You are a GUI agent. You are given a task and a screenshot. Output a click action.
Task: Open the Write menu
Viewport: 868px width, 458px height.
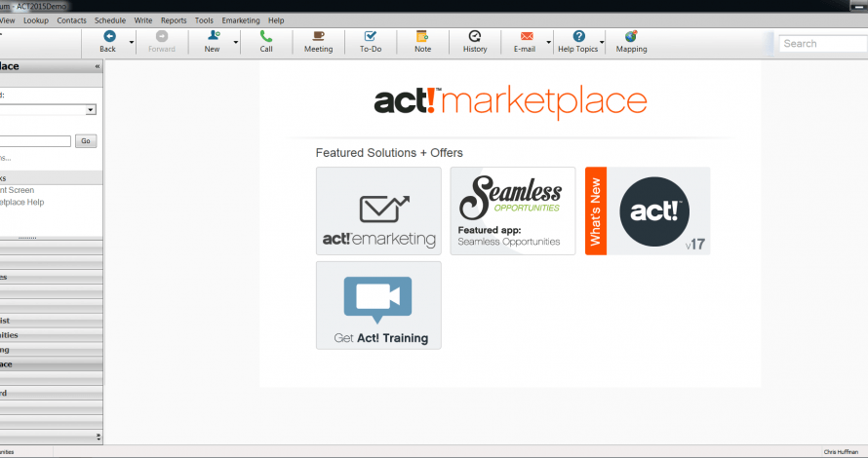(143, 20)
